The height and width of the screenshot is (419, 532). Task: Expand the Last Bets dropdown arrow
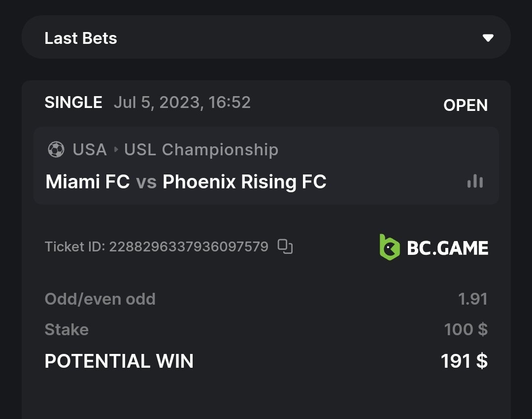488,38
